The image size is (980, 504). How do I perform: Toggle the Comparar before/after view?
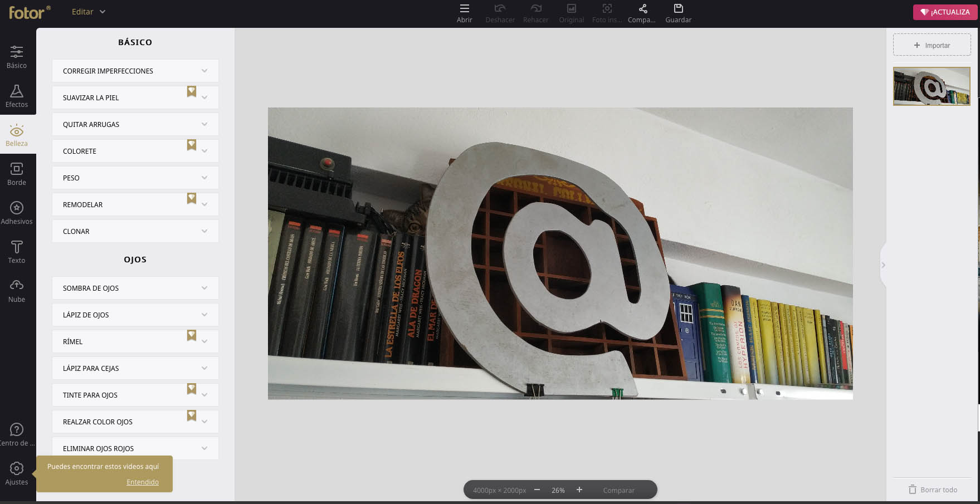(618, 490)
